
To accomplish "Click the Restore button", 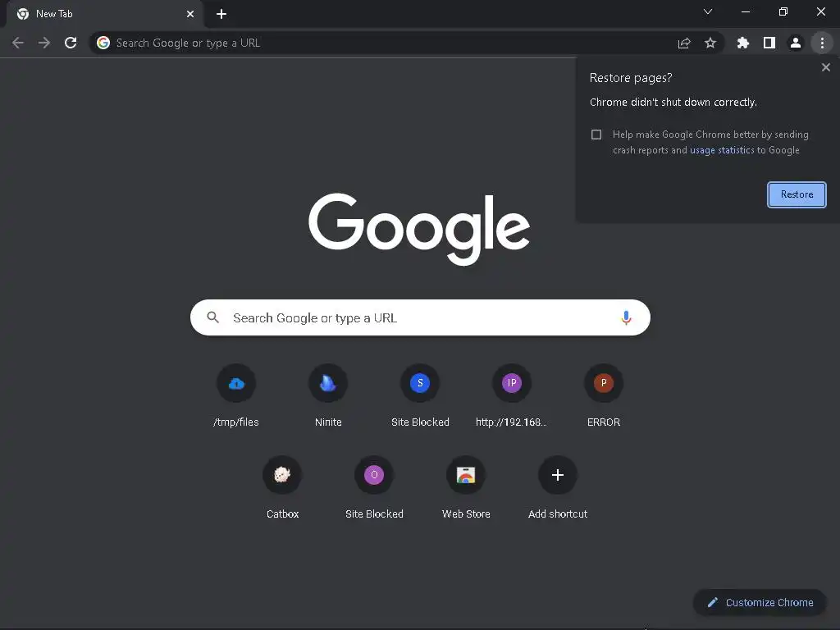I will [x=797, y=194].
